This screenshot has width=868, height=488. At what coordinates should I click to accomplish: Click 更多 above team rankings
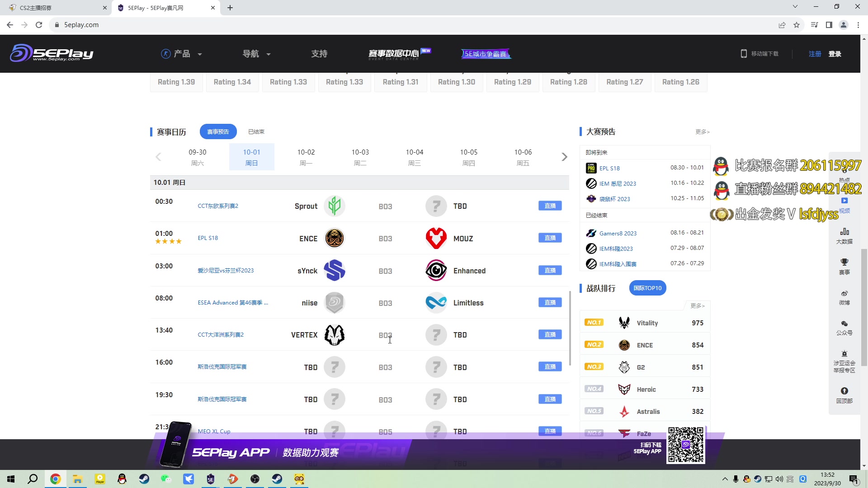click(x=697, y=305)
